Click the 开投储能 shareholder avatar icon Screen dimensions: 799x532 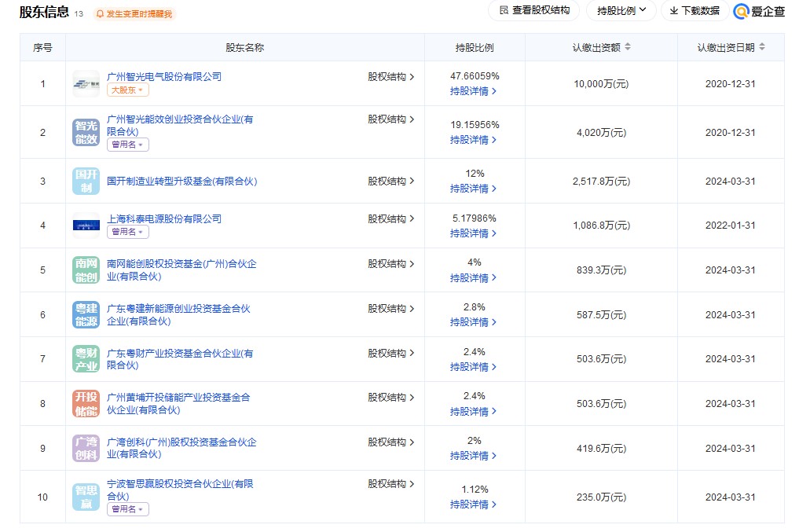[86, 403]
